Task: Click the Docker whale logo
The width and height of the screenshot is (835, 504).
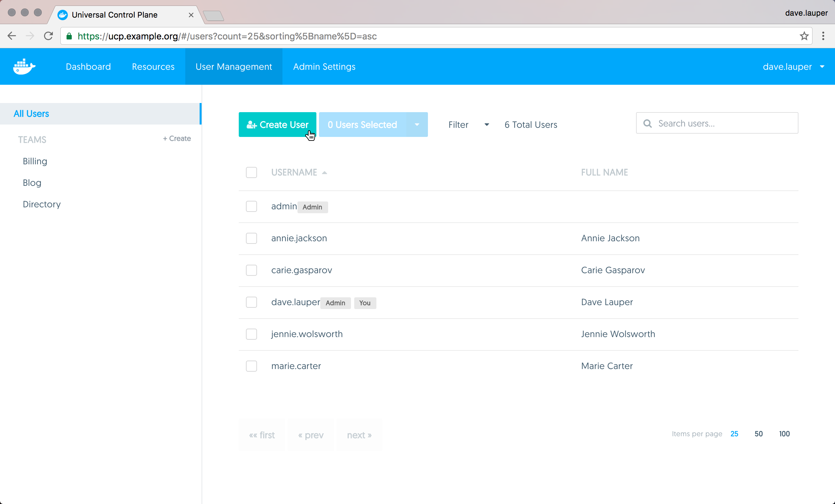Action: click(x=24, y=67)
